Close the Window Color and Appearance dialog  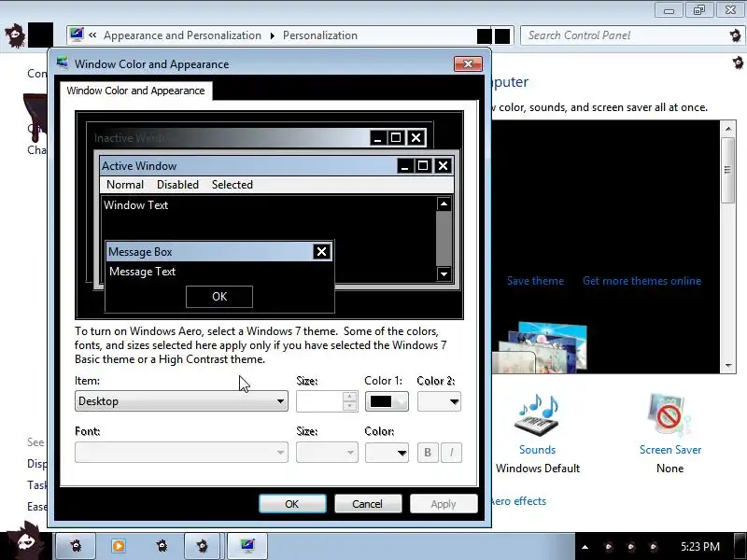point(468,63)
